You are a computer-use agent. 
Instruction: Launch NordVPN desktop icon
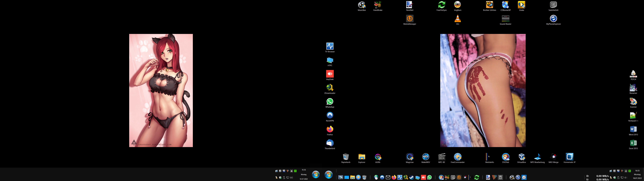pyautogui.click(x=330, y=117)
